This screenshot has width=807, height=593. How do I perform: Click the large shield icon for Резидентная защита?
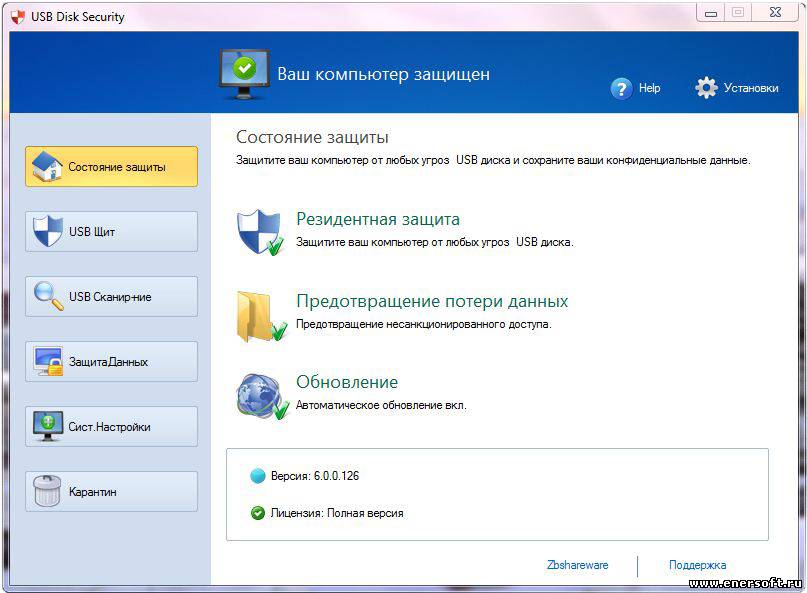pyautogui.click(x=260, y=232)
